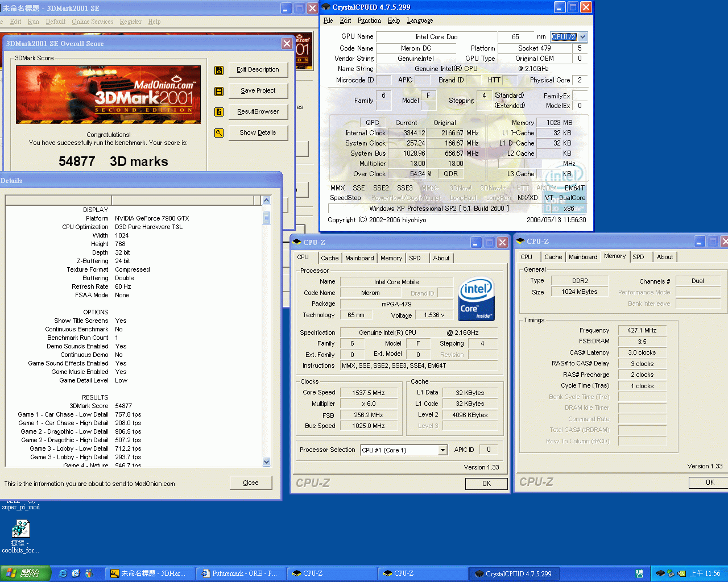Open CrystalCPUID Language menu
Screen dimensions: 728x582
tap(420, 20)
